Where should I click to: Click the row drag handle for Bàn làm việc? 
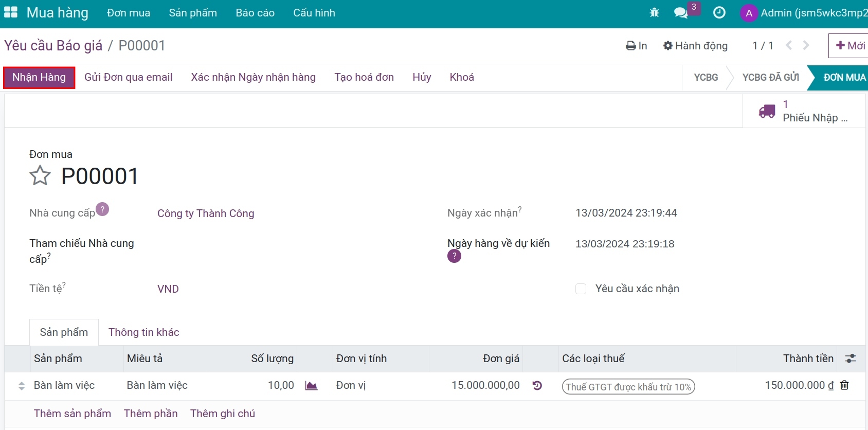pos(22,386)
